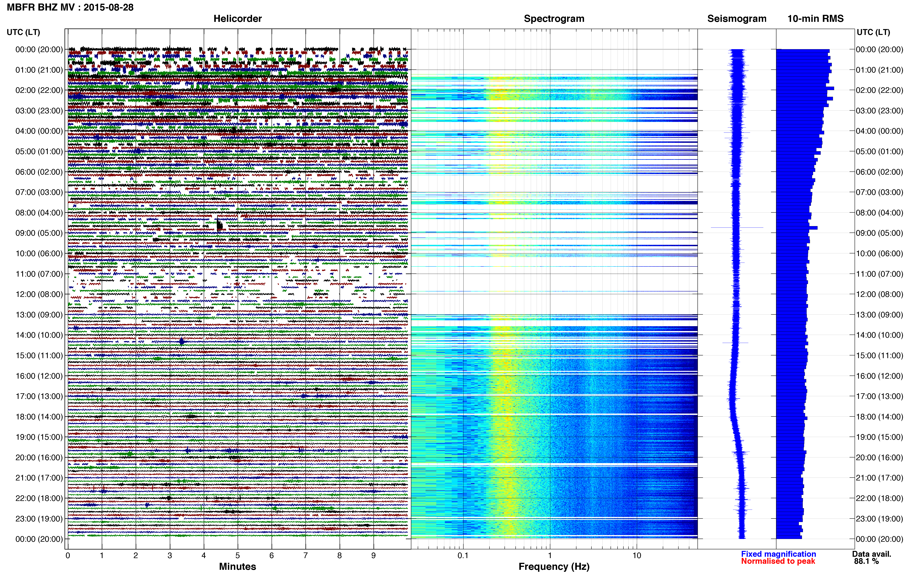Click '08:00 (04:00)' on the right time axis
The width and height of the screenshot is (924, 578).
[x=879, y=213]
